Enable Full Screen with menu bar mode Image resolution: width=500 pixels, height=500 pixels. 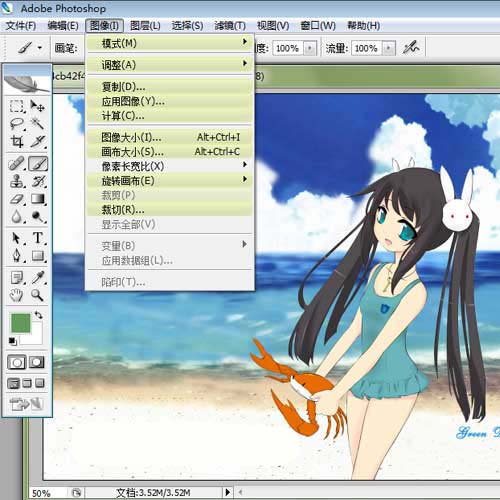click(27, 383)
